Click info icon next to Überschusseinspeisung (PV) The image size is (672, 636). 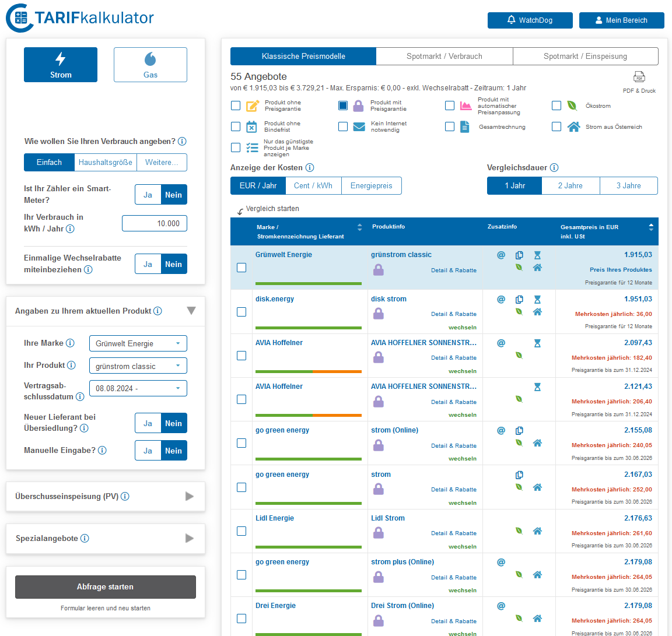[x=125, y=496]
